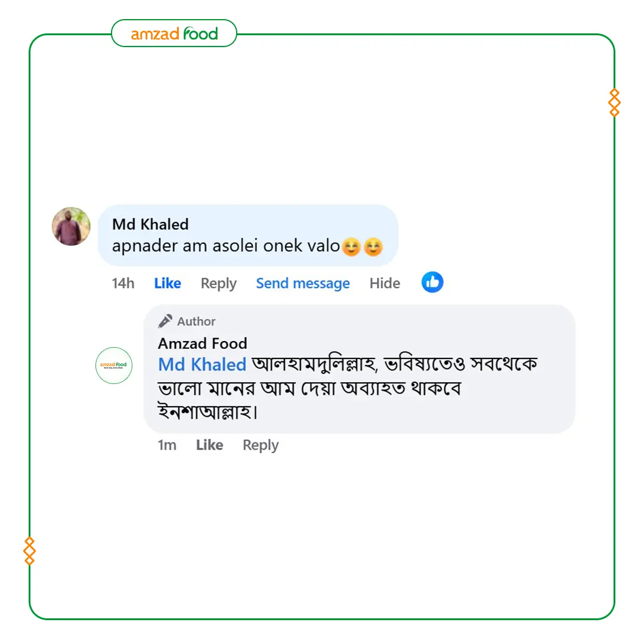Screen dimensions: 644x644
Task: Click the orange diamond ornament on right border
Action: [x=614, y=103]
